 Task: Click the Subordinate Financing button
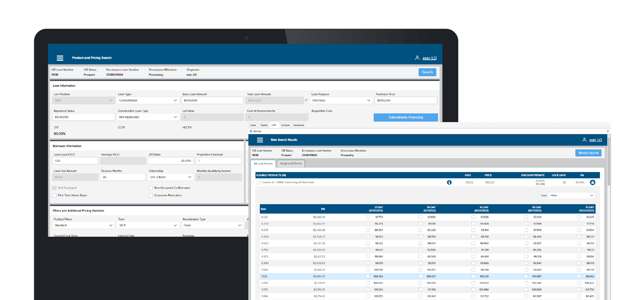(406, 117)
